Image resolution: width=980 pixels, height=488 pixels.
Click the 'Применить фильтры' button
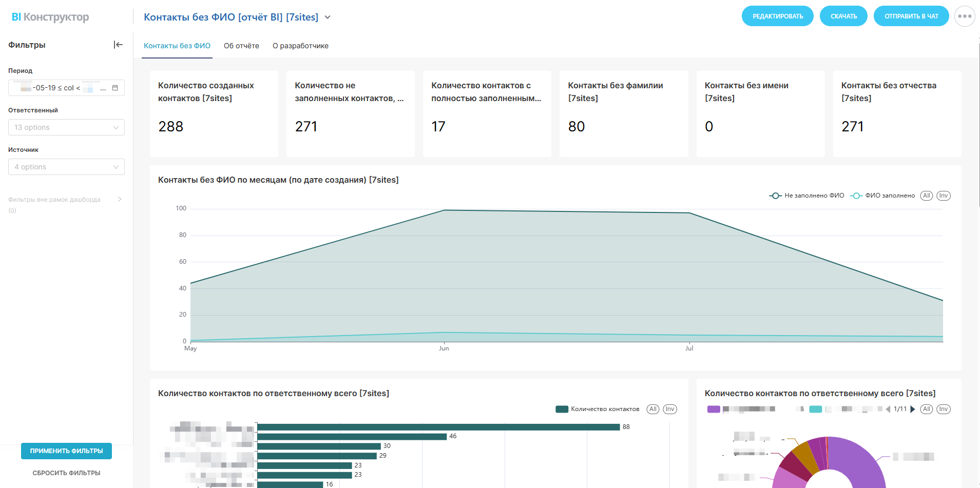click(66, 451)
